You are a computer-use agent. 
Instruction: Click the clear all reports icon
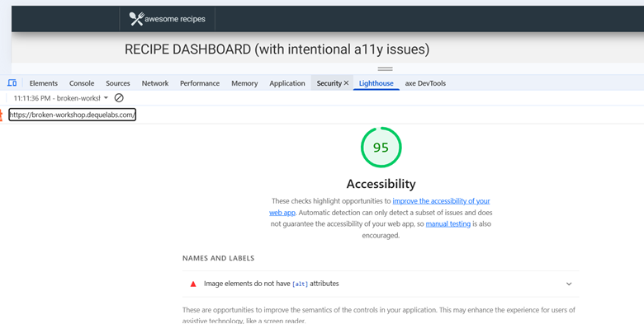tap(119, 98)
